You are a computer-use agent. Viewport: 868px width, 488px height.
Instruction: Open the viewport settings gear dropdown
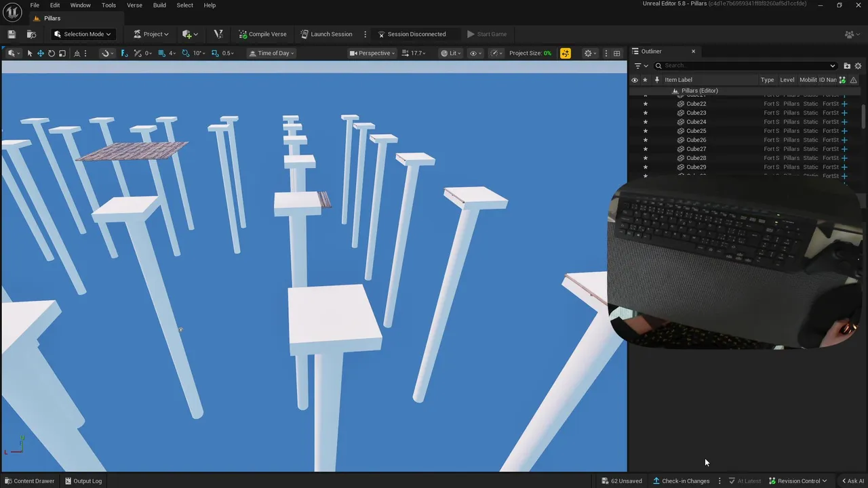pyautogui.click(x=591, y=53)
